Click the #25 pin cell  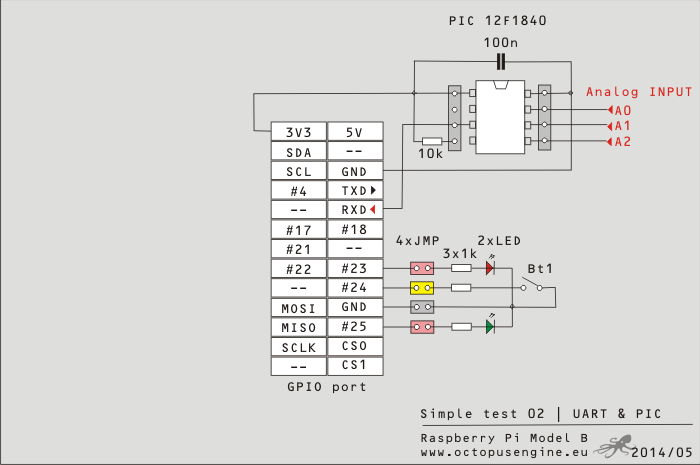click(355, 327)
